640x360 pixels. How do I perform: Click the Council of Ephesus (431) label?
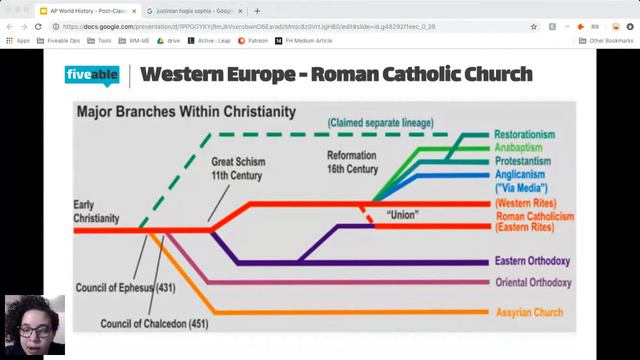126,288
